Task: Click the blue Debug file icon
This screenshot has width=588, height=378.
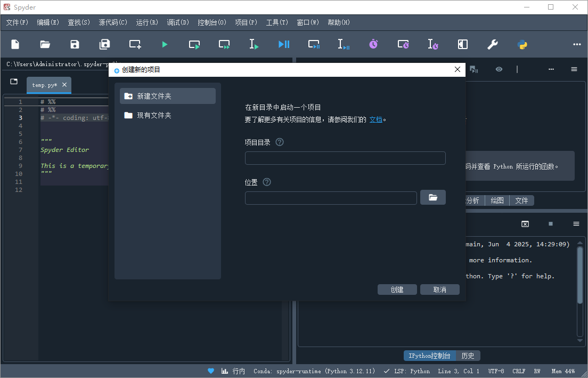Action: pyautogui.click(x=284, y=44)
